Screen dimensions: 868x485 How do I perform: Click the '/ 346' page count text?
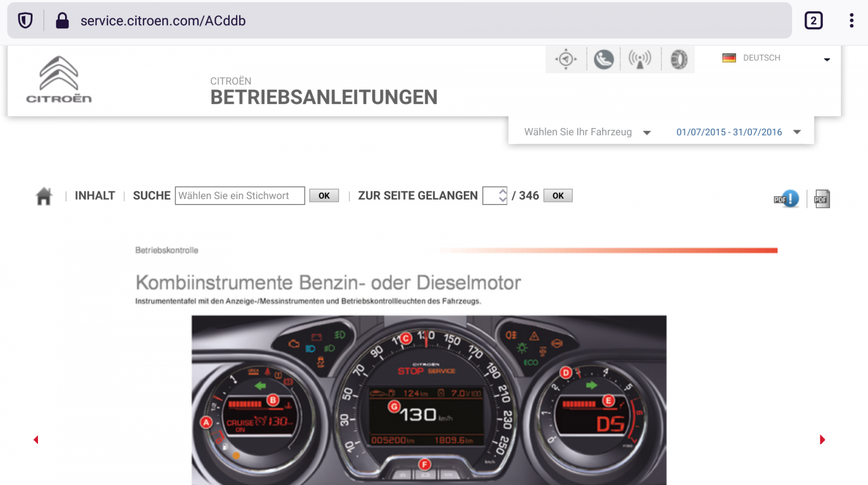[x=525, y=195]
